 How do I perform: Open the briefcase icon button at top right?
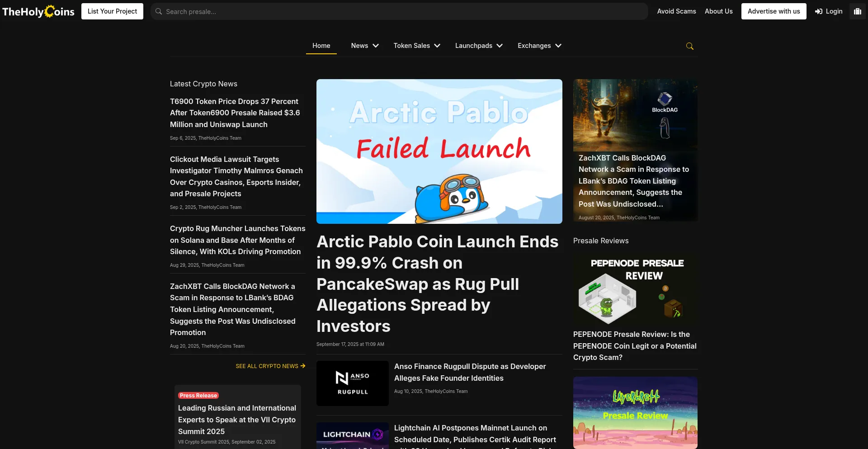click(858, 11)
